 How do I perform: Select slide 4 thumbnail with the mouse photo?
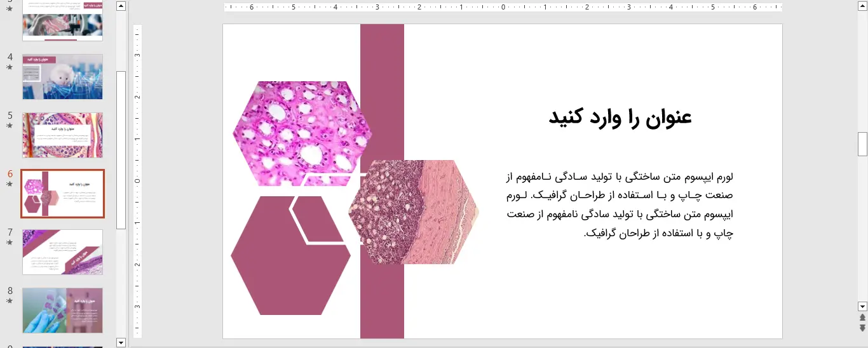[x=62, y=76]
